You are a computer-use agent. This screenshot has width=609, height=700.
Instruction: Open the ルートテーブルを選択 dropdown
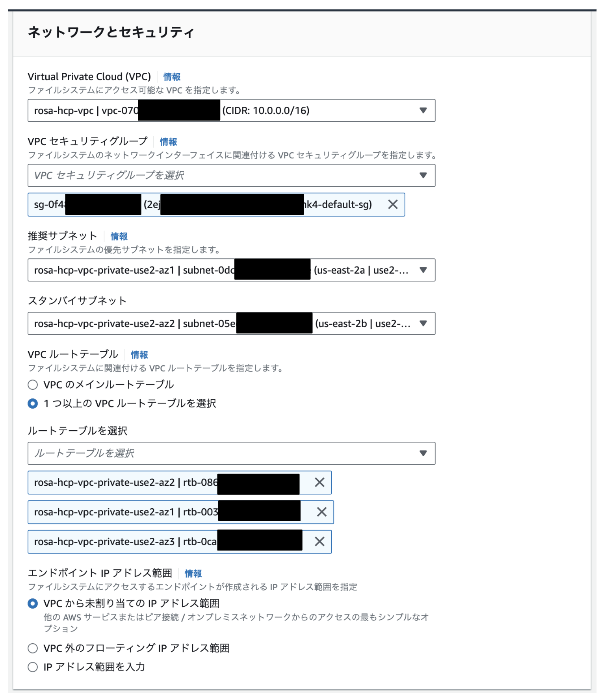(x=231, y=453)
